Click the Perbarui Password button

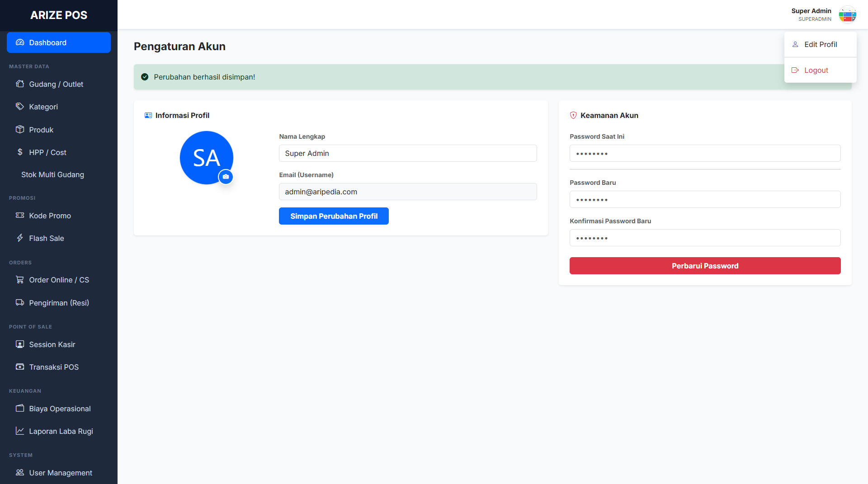click(704, 266)
